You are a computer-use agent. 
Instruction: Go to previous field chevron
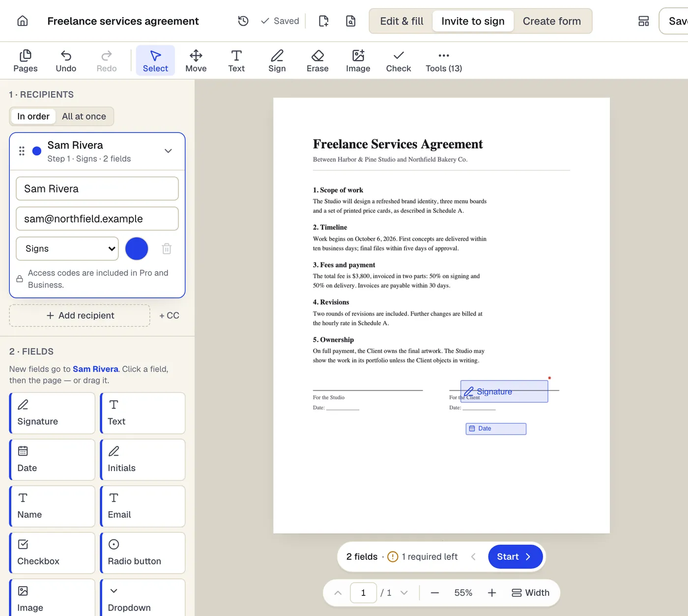point(473,557)
